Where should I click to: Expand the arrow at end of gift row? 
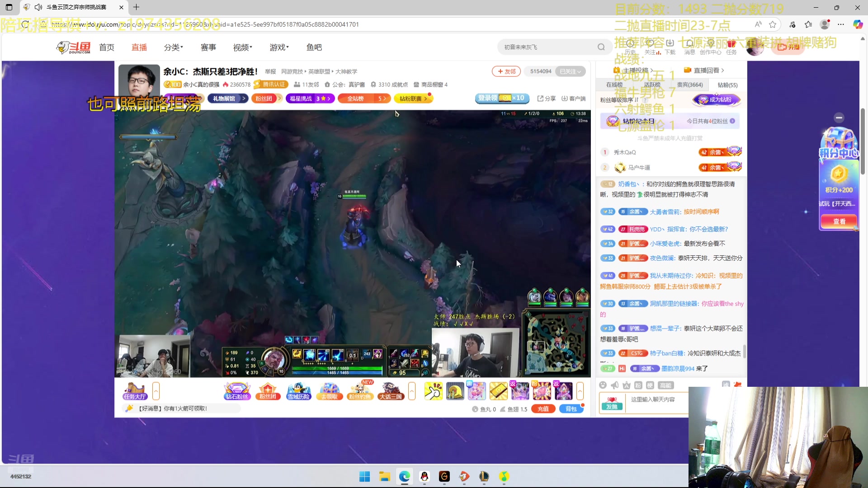[x=580, y=391]
